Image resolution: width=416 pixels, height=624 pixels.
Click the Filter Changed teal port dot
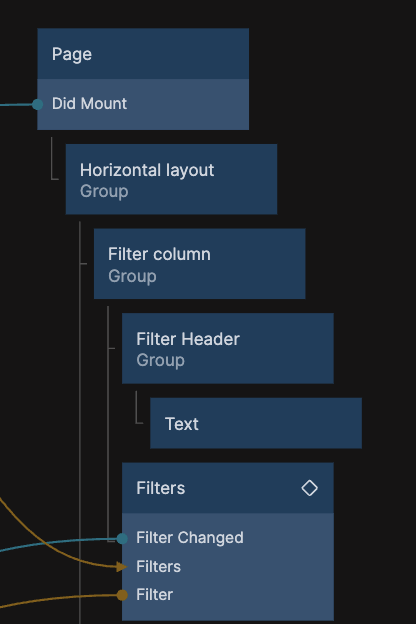122,538
